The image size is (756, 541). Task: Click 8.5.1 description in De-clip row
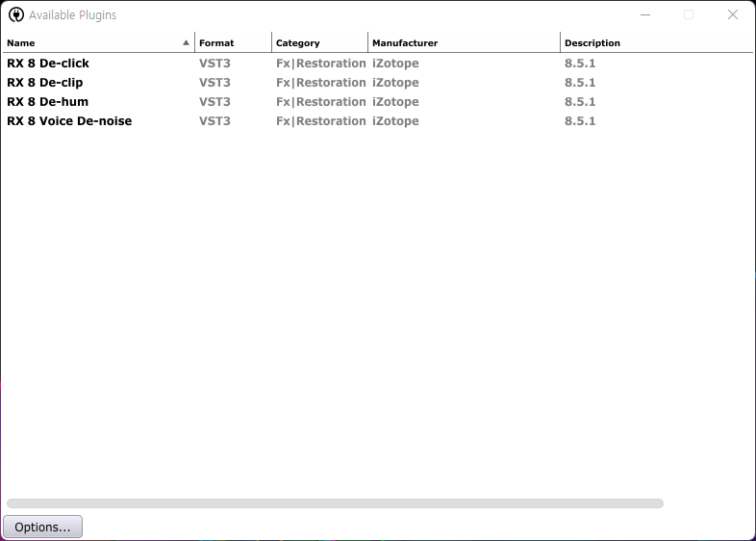[580, 83]
